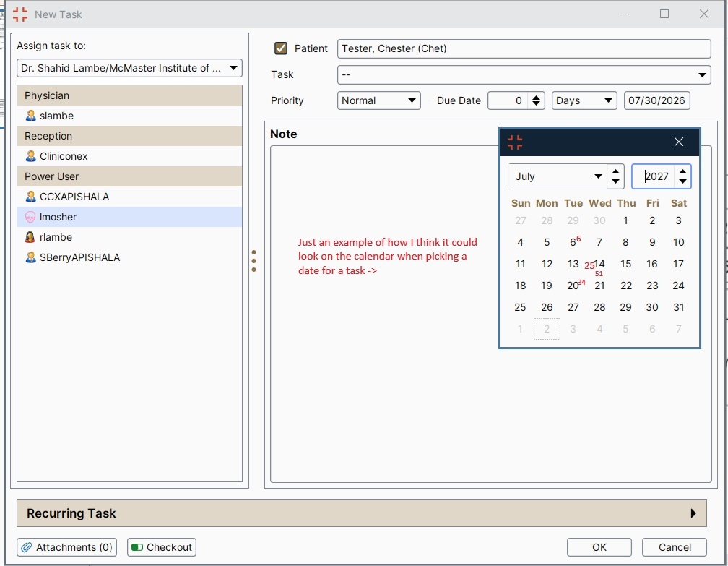The image size is (728, 566).
Task: Close the calendar popup
Action: pyautogui.click(x=679, y=142)
